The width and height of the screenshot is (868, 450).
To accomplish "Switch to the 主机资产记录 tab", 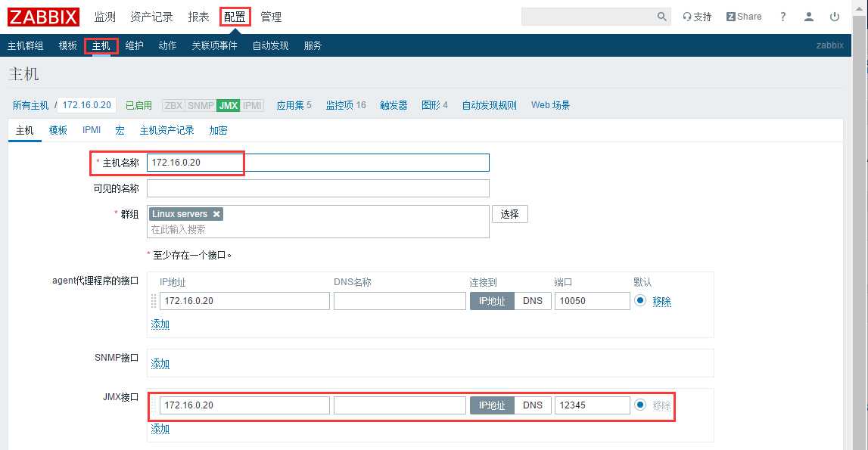I will coord(166,131).
